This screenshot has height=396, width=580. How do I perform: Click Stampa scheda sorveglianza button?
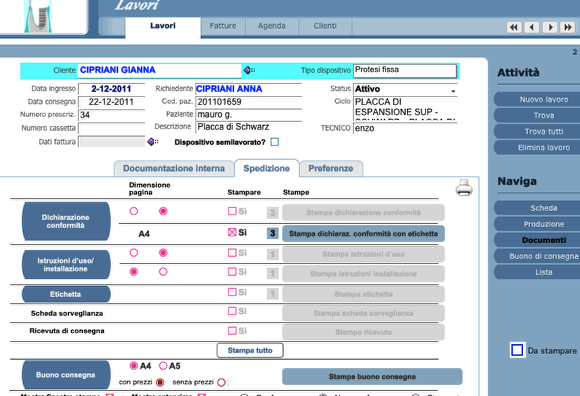click(363, 313)
